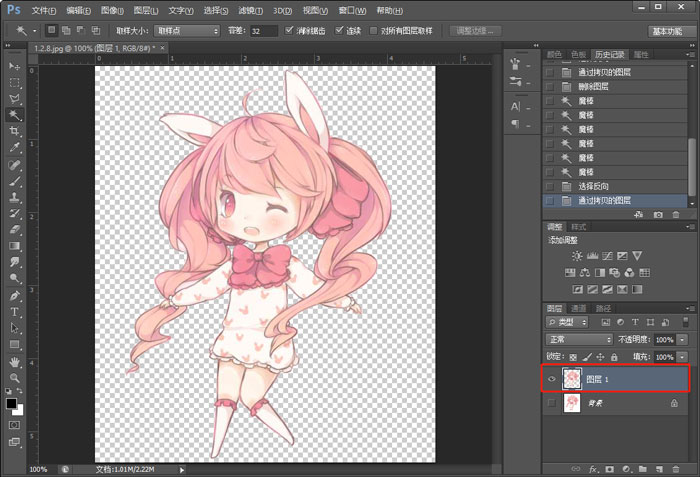Show the 背景 layer via visibility box
This screenshot has width=700, height=477.
point(552,404)
